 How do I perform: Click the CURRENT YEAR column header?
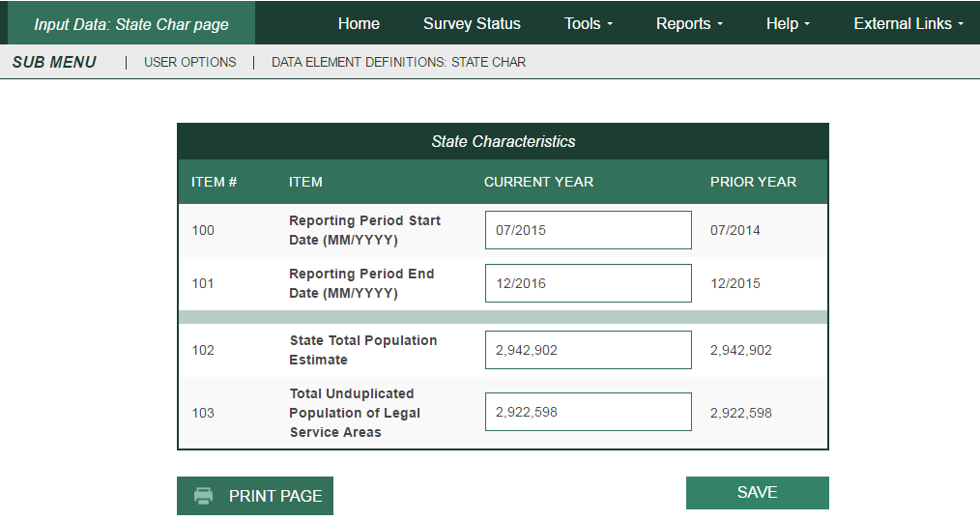[x=538, y=182]
